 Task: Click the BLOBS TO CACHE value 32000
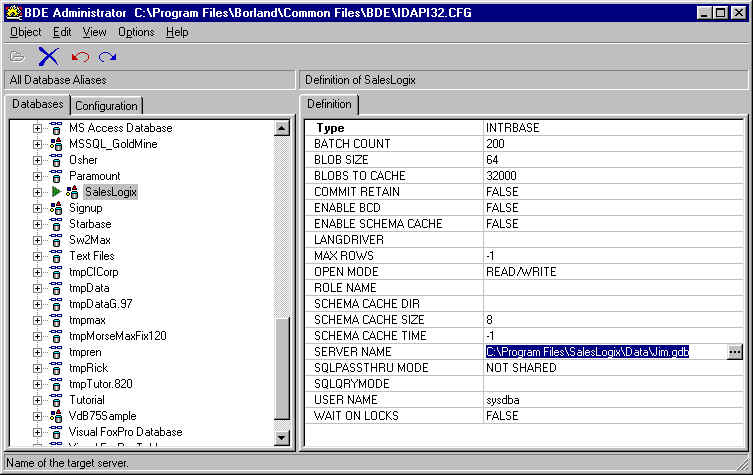coord(501,176)
